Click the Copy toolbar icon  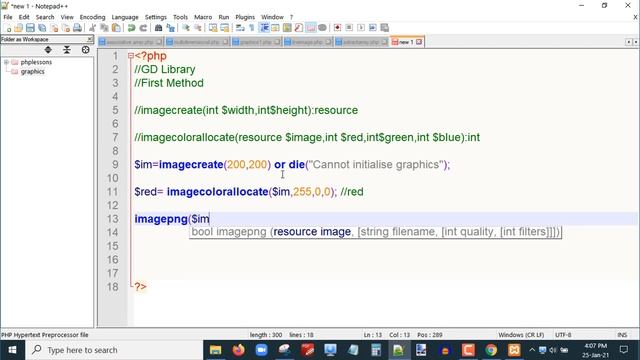click(104, 28)
